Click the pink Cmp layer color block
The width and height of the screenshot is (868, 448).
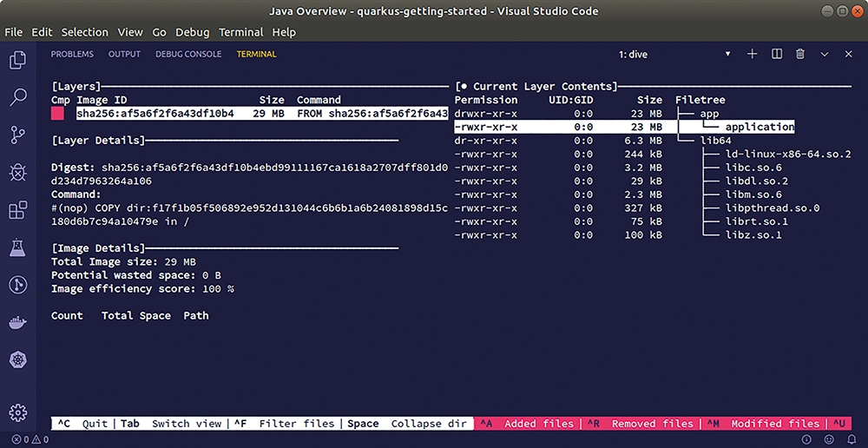57,114
